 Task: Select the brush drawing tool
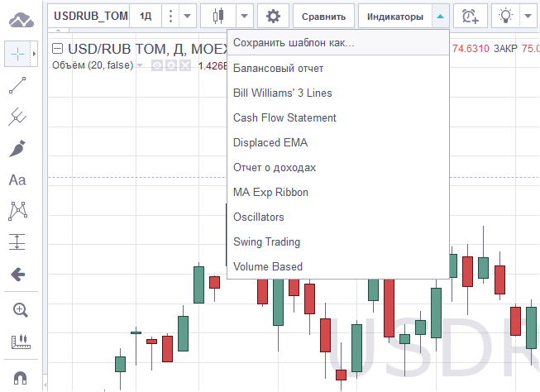(17, 148)
